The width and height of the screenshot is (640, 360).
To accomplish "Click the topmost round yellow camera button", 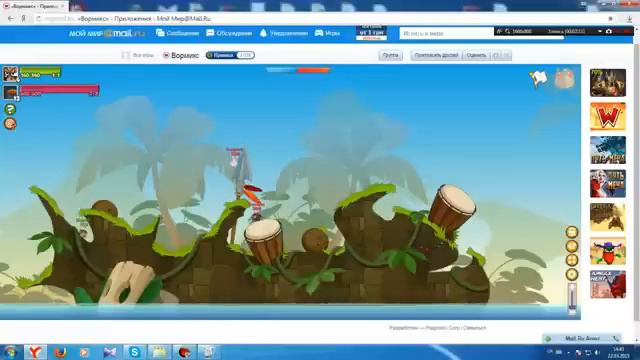I will point(572,232).
